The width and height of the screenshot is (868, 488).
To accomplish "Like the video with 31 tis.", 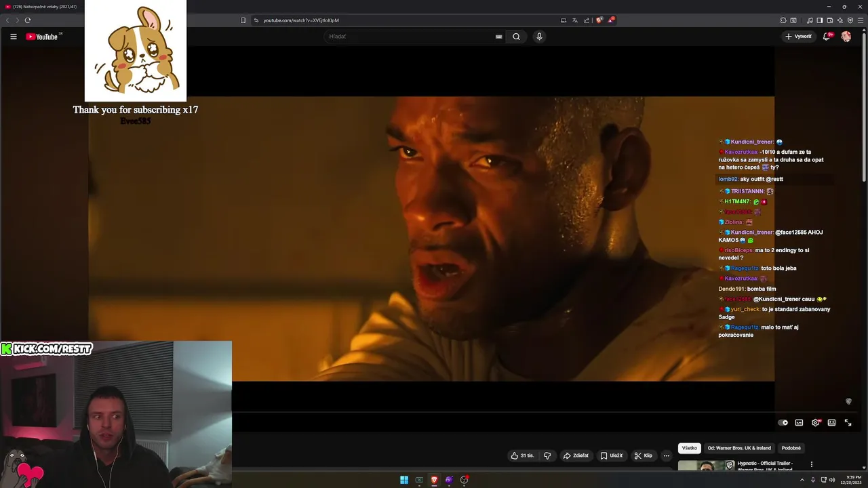I will tap(522, 455).
